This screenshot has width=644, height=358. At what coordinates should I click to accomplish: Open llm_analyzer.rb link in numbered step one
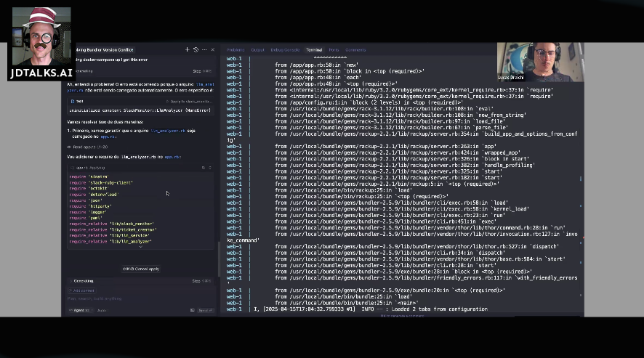(168, 131)
